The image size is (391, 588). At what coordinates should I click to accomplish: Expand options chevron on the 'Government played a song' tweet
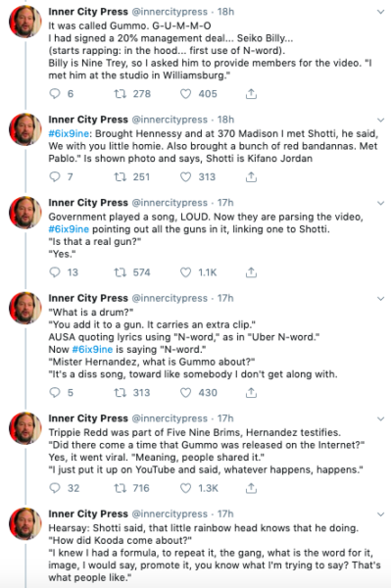coord(380,203)
